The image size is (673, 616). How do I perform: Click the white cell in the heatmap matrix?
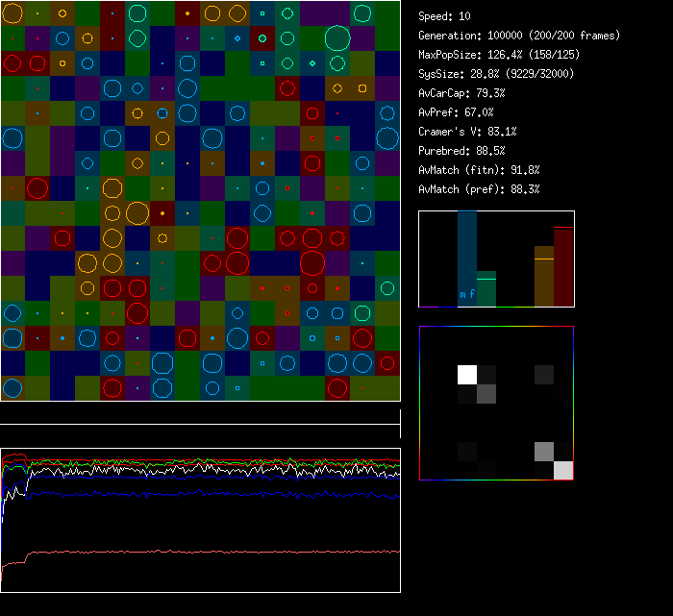pos(467,374)
